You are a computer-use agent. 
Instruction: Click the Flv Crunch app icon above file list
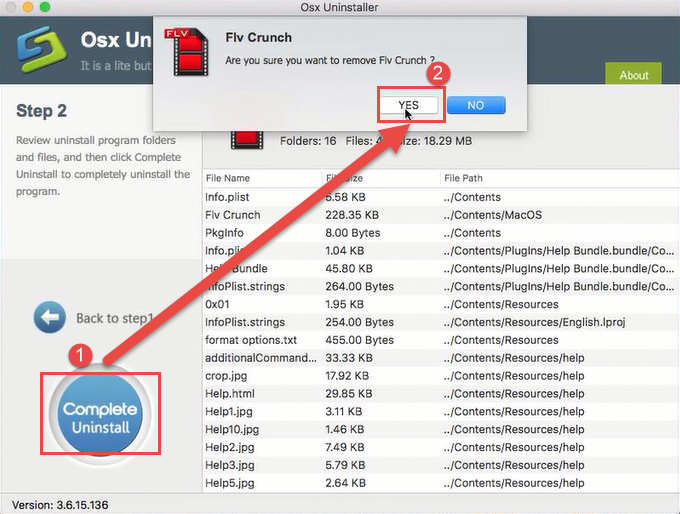point(248,140)
